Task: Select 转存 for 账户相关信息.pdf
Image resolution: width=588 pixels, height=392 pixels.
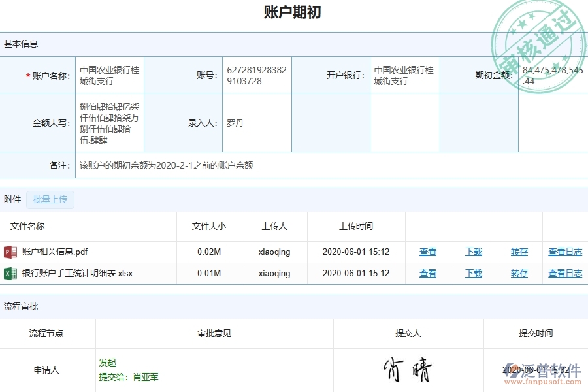Action: [x=518, y=252]
